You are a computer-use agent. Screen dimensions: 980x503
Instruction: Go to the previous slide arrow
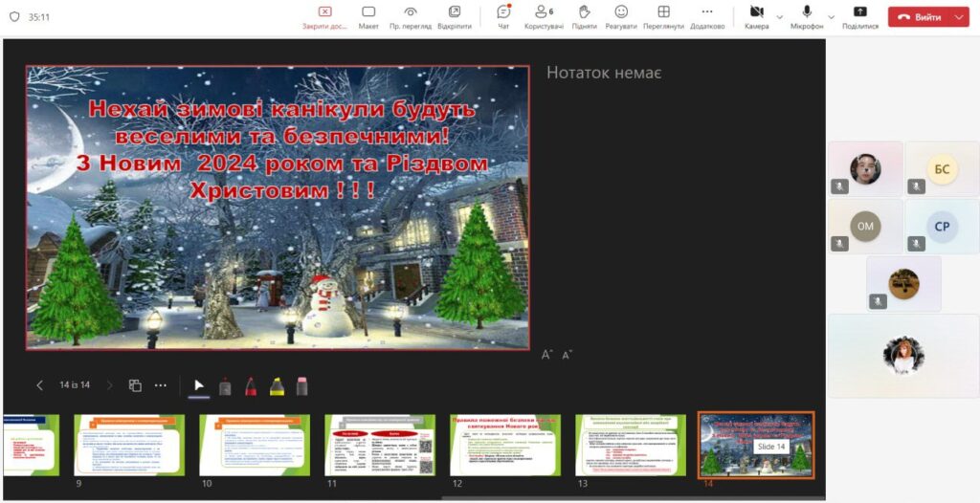pos(39,385)
